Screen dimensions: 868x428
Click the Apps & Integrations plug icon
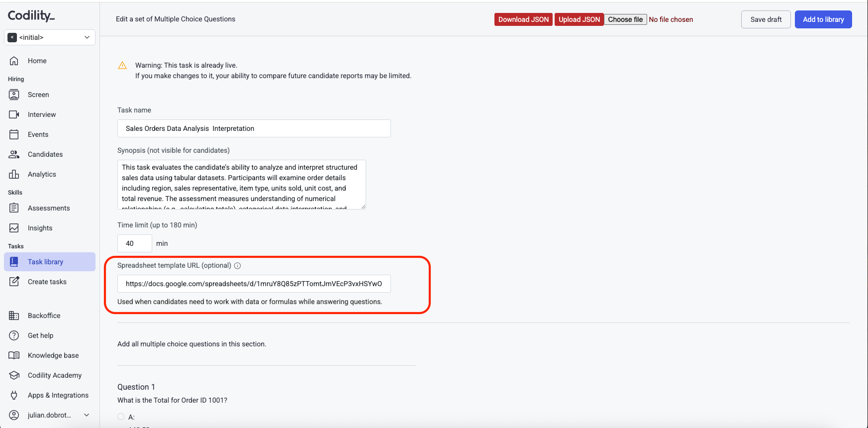click(x=14, y=395)
